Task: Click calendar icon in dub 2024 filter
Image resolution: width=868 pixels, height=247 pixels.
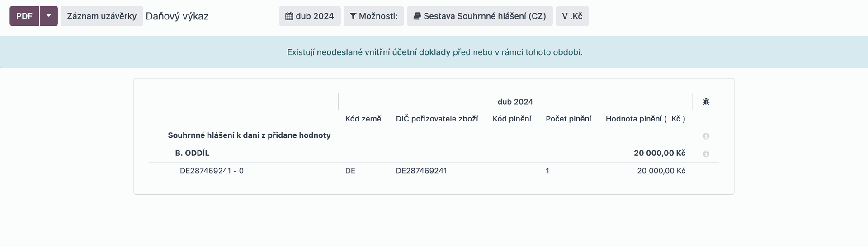Action: [289, 16]
